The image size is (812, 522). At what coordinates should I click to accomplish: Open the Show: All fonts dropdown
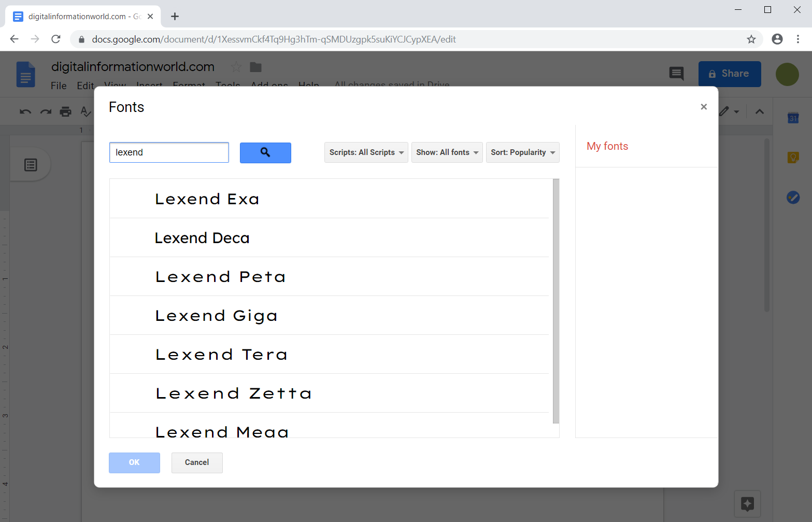(447, 152)
